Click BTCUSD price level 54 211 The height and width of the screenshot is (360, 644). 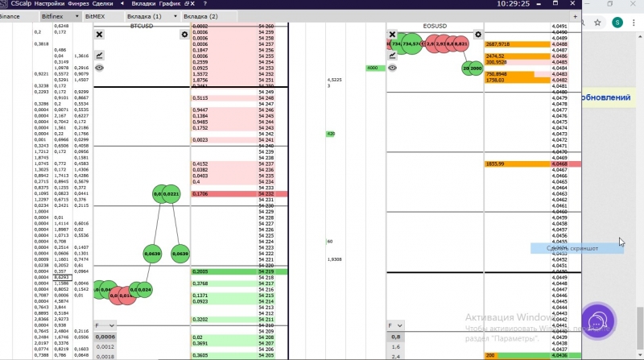click(x=266, y=319)
